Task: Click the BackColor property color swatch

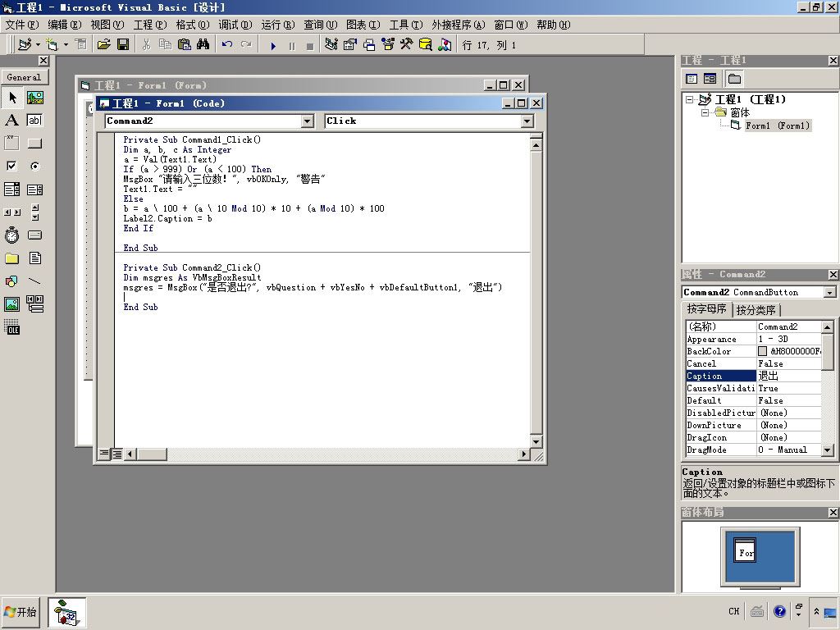Action: [x=762, y=351]
